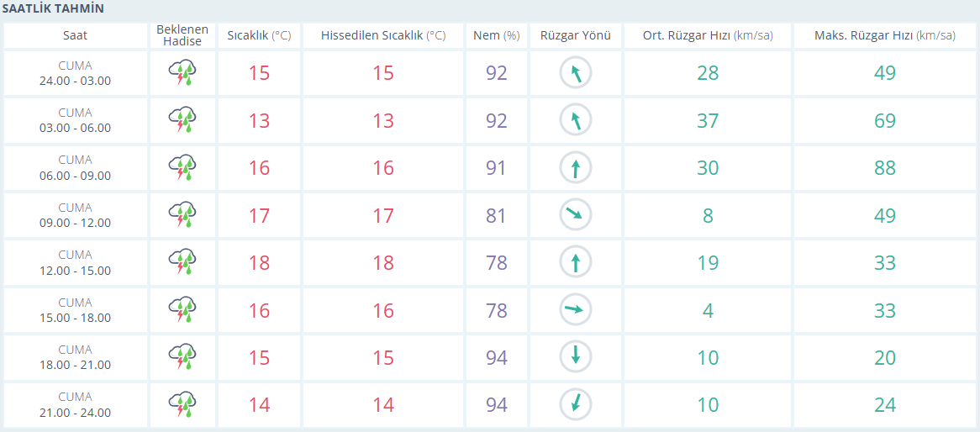
Task: Click the wind direction arrow for 03.00 - 06.00
Action: (576, 121)
